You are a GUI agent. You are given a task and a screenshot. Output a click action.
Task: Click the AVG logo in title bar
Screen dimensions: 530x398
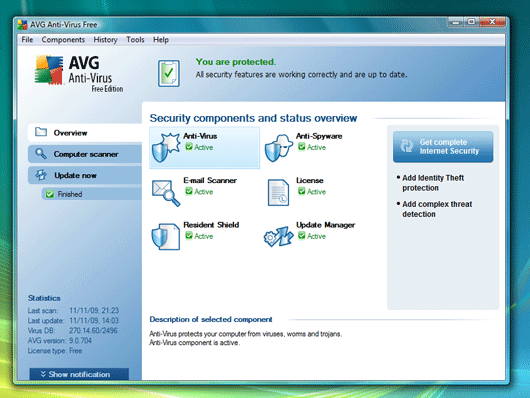pos(22,24)
